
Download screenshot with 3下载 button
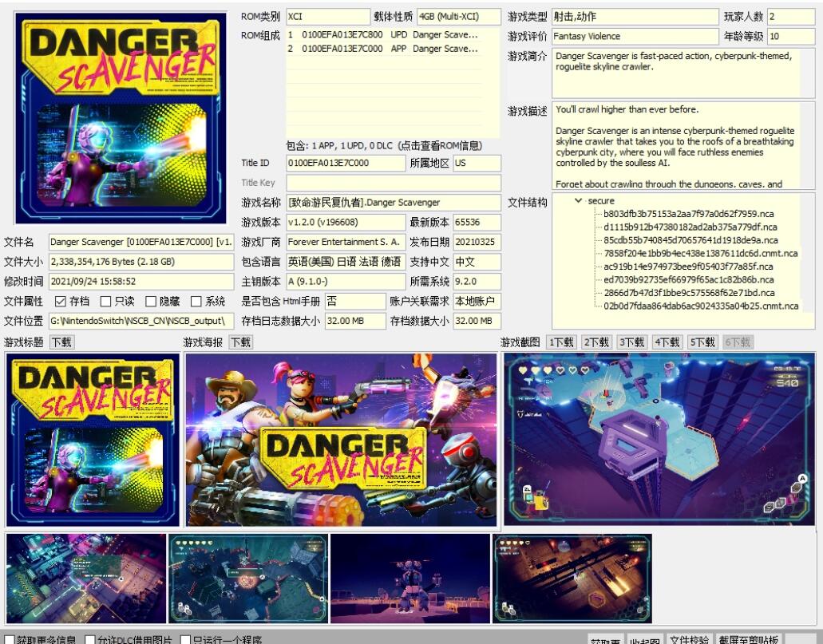click(x=631, y=342)
